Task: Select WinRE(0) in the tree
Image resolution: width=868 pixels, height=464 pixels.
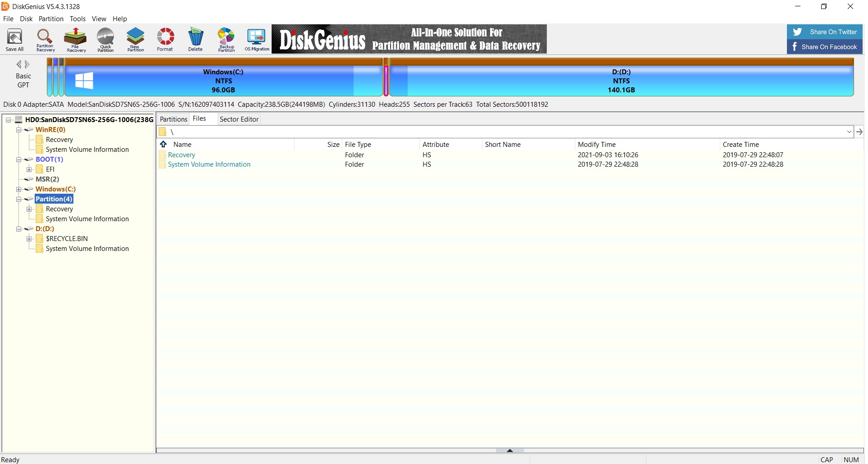Action: pyautogui.click(x=50, y=130)
